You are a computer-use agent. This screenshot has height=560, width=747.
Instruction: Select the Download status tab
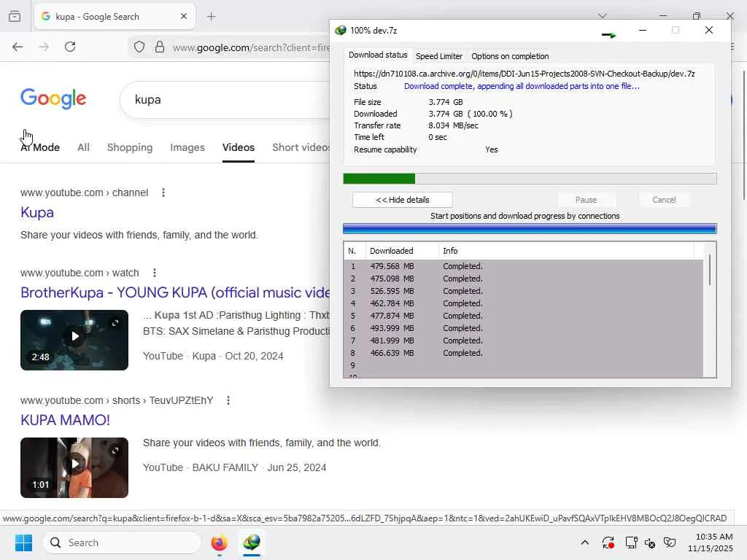tap(378, 55)
